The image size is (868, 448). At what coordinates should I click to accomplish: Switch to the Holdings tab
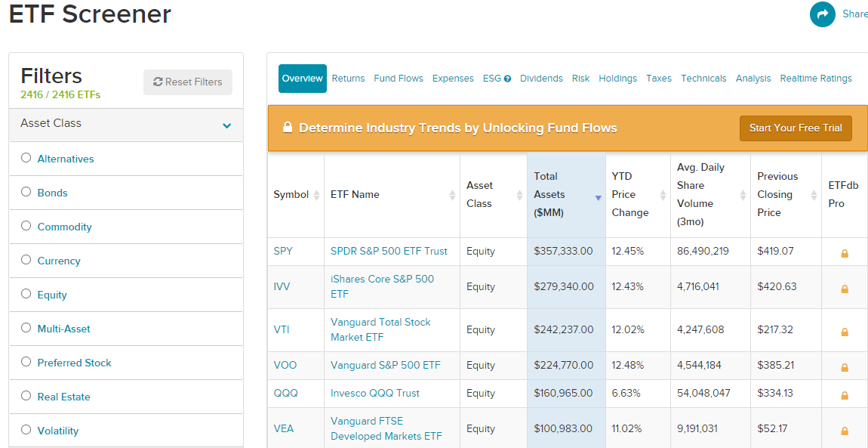point(617,79)
